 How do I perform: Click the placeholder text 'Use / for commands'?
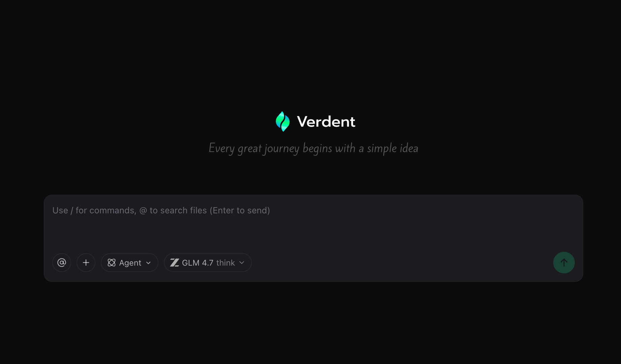(94, 210)
